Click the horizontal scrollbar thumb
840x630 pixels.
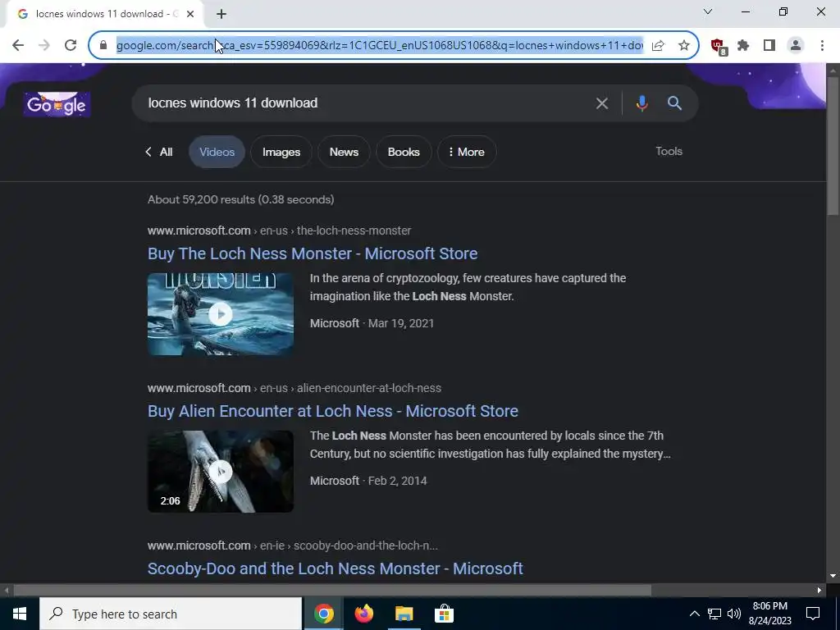(x=332, y=591)
